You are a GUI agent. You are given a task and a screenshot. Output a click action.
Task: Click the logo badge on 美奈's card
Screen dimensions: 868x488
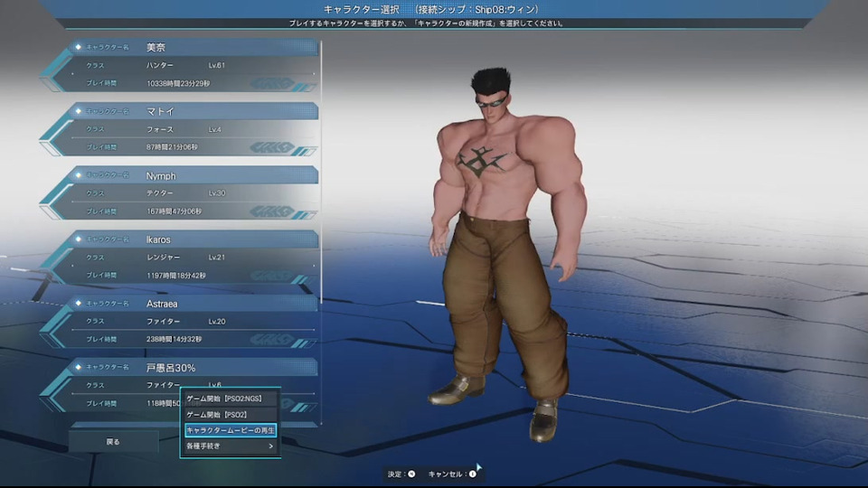[x=272, y=84]
